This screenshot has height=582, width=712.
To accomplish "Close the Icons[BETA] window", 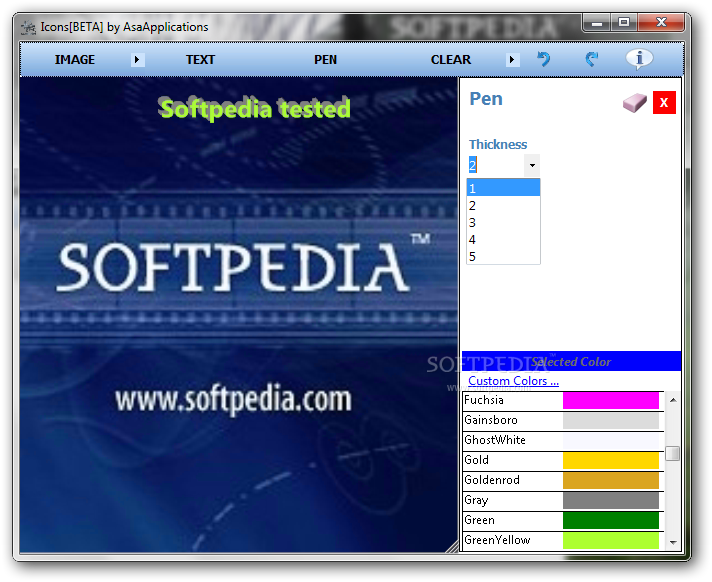I will pyautogui.click(x=661, y=23).
